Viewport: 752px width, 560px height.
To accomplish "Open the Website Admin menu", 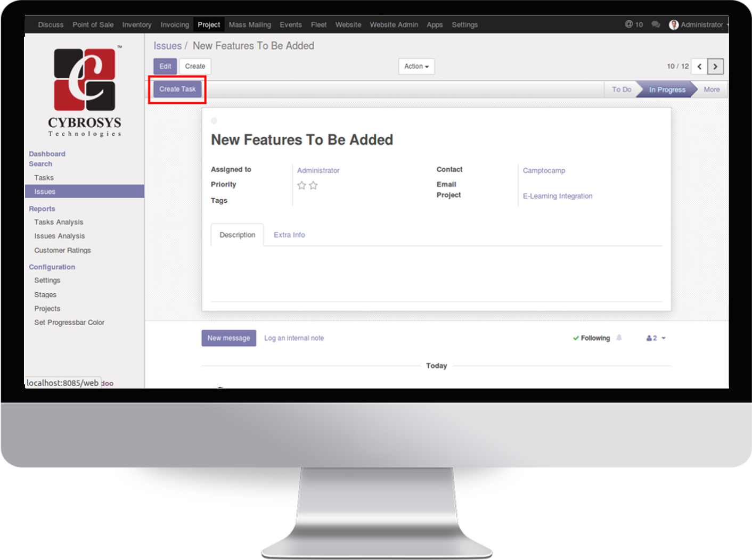I will (x=394, y=24).
